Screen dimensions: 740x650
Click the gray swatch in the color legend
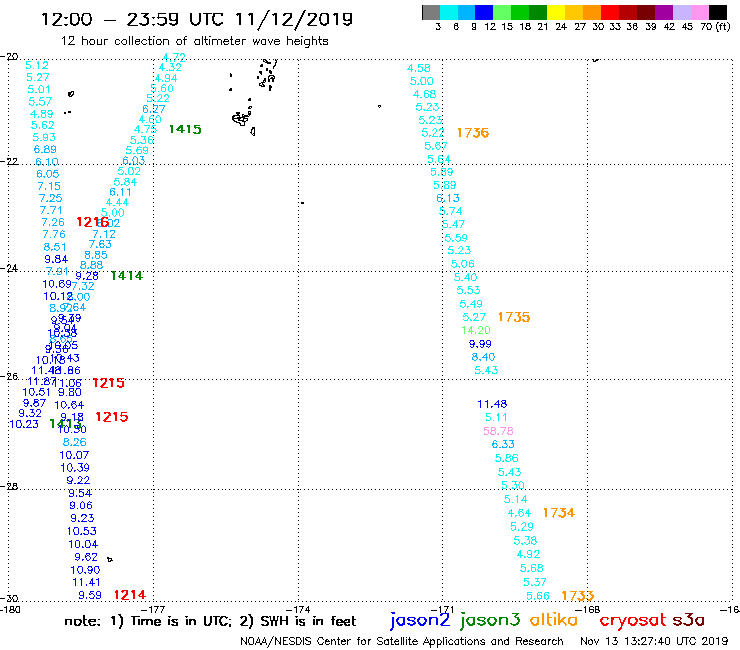click(430, 12)
